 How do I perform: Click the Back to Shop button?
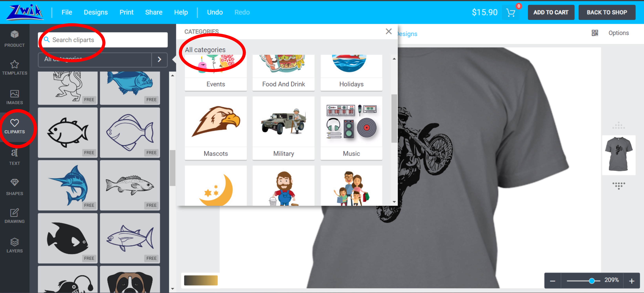607,12
